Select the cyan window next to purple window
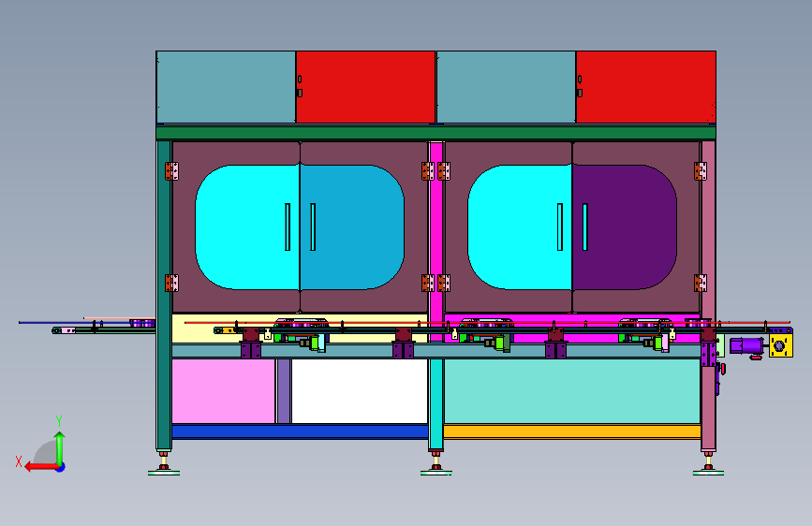The height and width of the screenshot is (526, 812). point(520,226)
